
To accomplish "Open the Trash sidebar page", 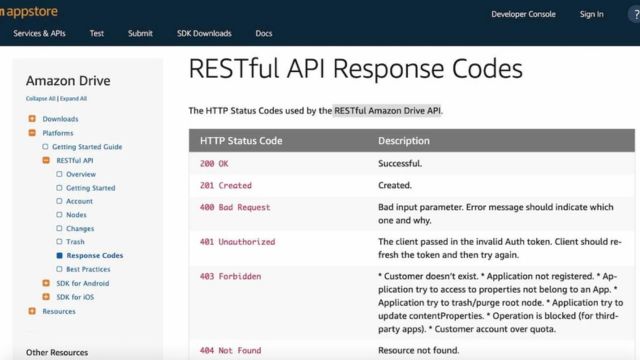I will click(x=75, y=242).
